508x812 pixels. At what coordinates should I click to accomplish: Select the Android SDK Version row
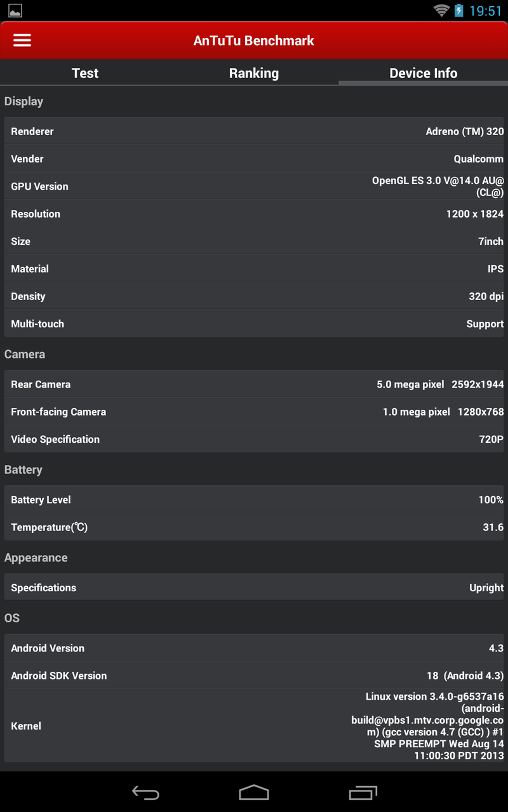[x=254, y=676]
